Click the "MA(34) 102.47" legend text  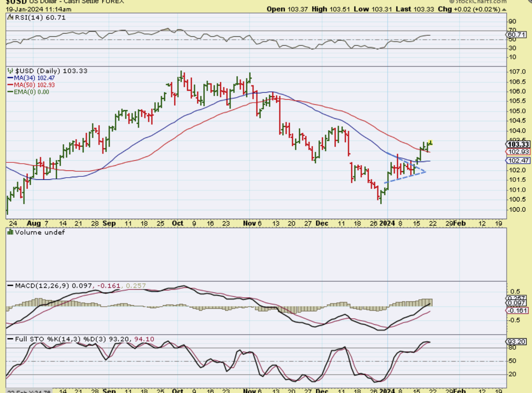click(35, 78)
